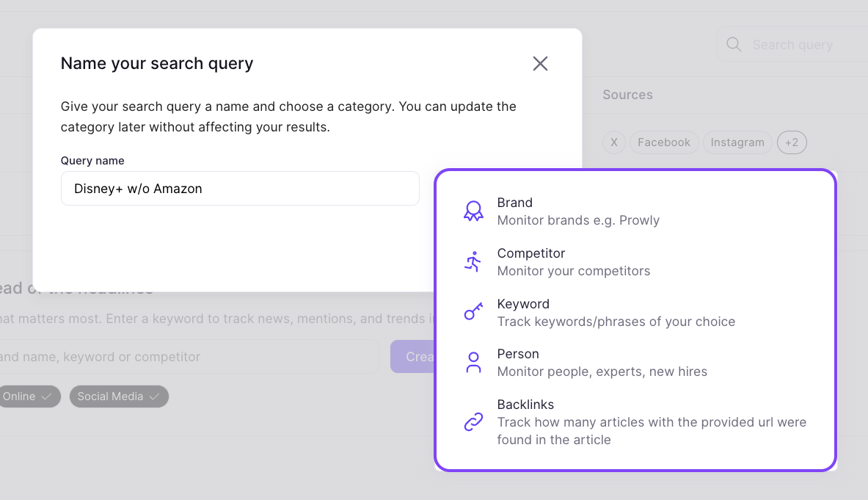This screenshot has height=500, width=868.
Task: Click the magnifier icon in search query
Action: point(734,45)
